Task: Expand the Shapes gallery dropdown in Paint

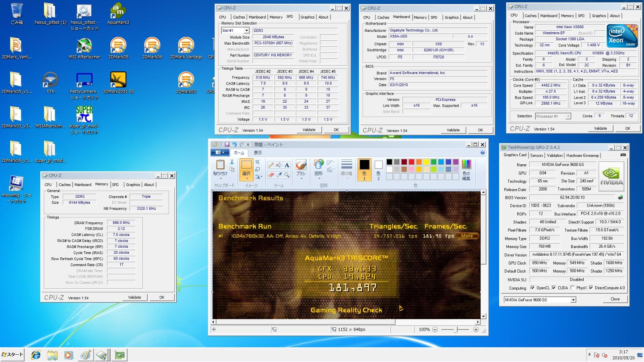Action: (318, 178)
